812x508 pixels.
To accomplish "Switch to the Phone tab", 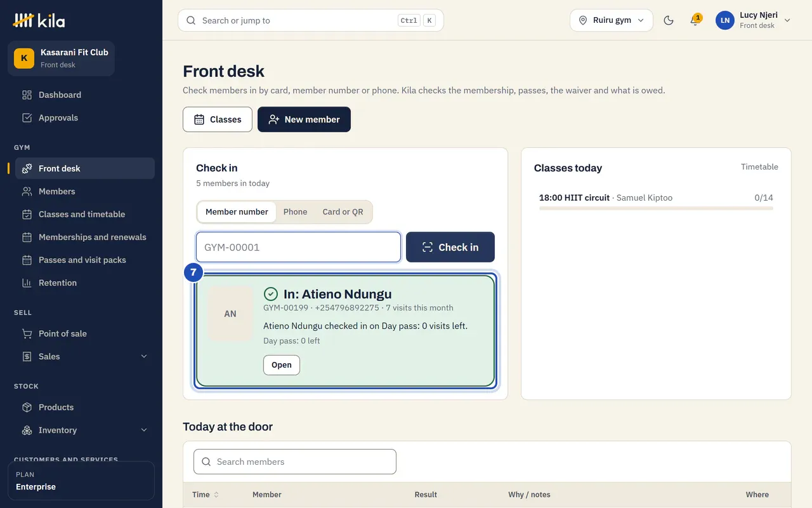I will coord(295,212).
